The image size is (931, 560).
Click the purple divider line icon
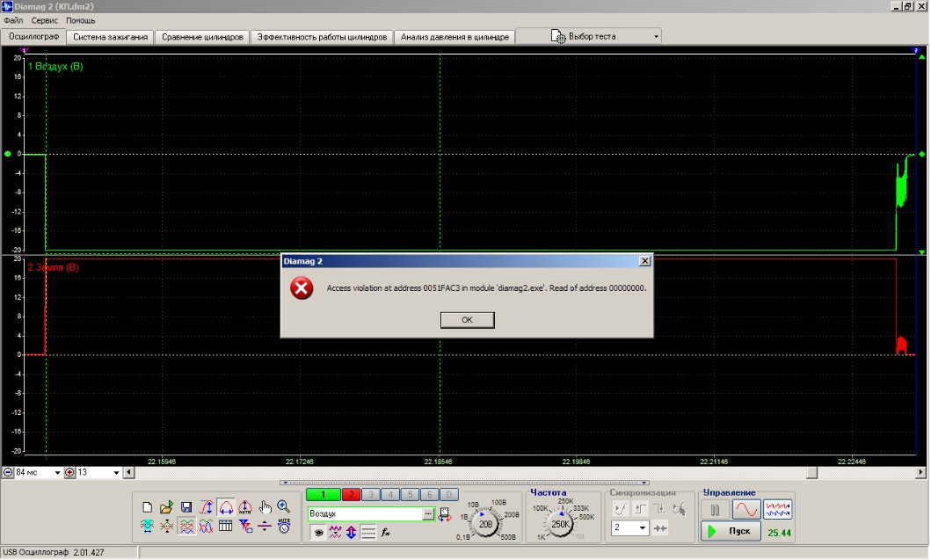point(265,526)
